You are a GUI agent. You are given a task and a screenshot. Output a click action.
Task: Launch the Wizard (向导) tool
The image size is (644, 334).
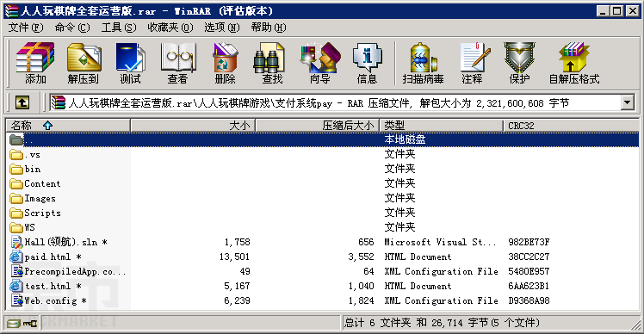[320, 57]
